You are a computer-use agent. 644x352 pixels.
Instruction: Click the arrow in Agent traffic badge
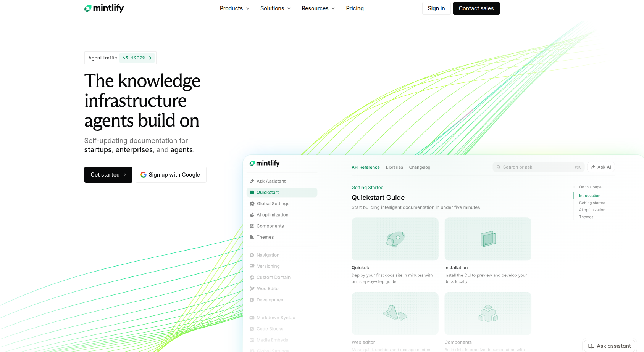coord(150,58)
